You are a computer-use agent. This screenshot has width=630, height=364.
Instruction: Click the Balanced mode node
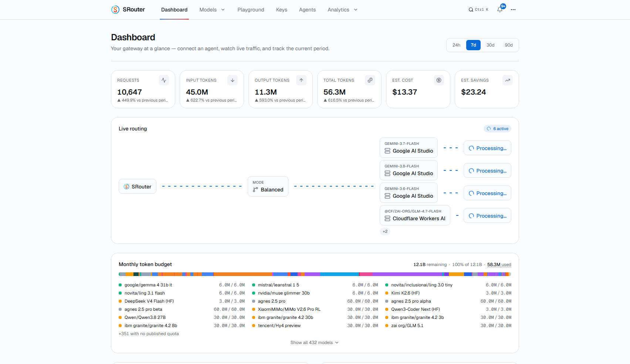268,186
